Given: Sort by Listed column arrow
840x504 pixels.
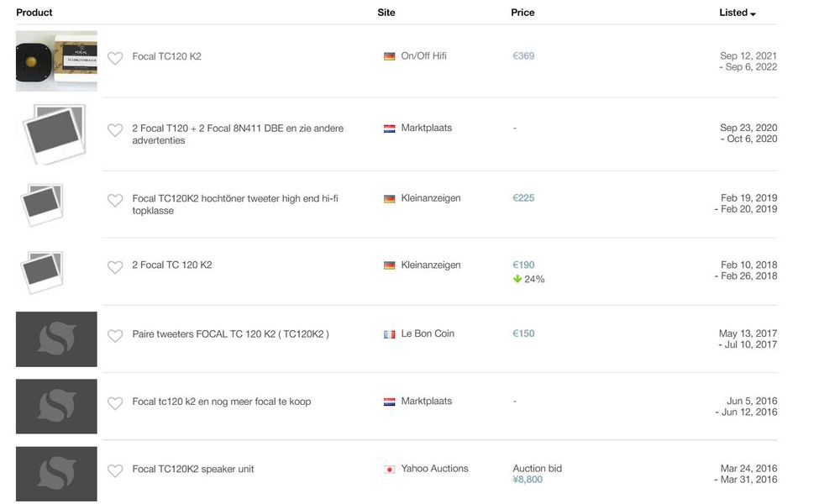Looking at the screenshot, I should pos(753,14).
